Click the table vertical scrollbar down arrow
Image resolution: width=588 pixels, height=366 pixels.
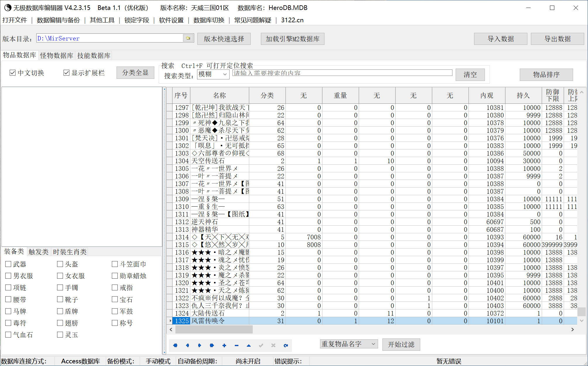(582, 321)
